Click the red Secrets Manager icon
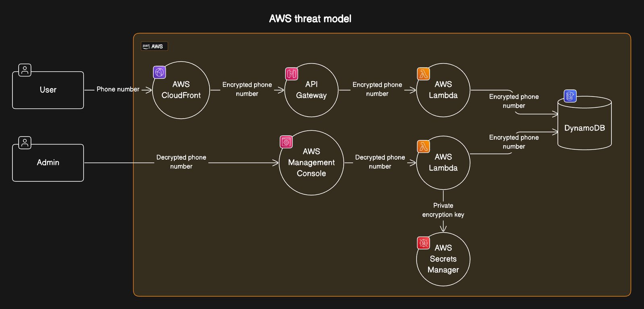The width and height of the screenshot is (644, 309). [x=423, y=243]
